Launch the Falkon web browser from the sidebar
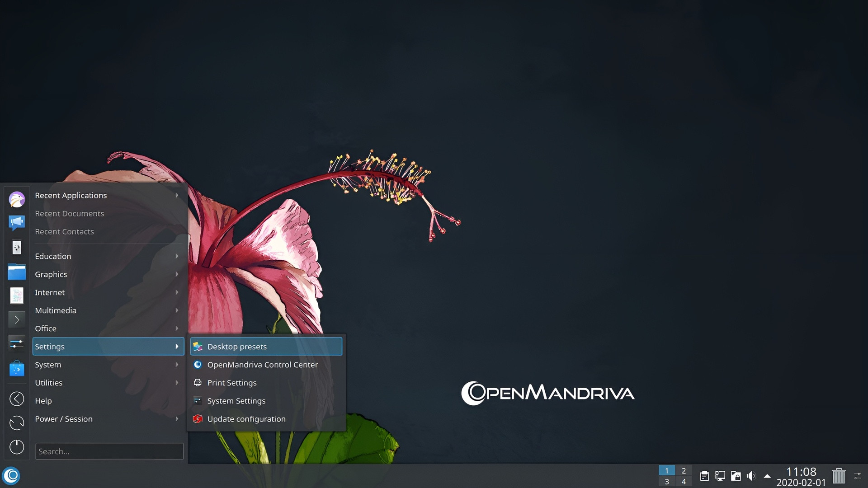The width and height of the screenshot is (868, 488). 17,199
